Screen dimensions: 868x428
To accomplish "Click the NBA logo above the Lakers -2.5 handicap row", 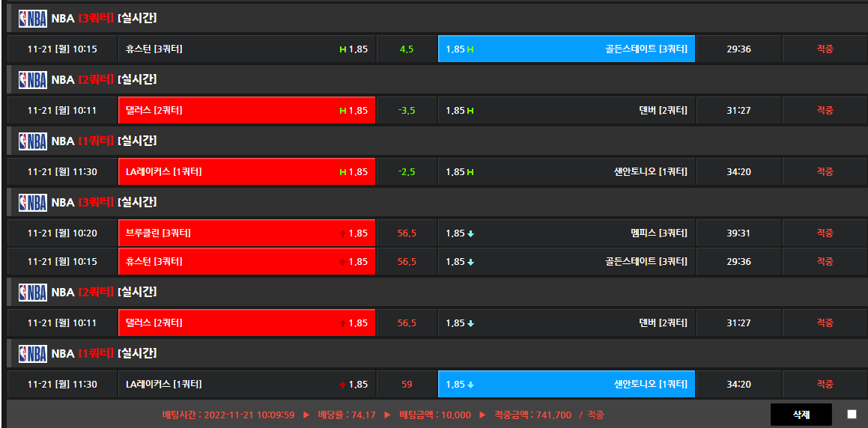I will click(x=32, y=141).
